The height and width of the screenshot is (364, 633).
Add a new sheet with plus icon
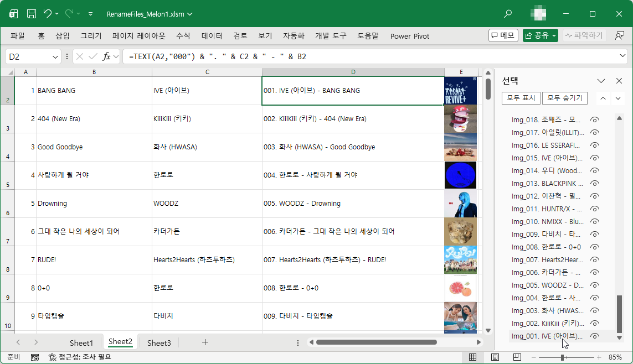point(205,342)
